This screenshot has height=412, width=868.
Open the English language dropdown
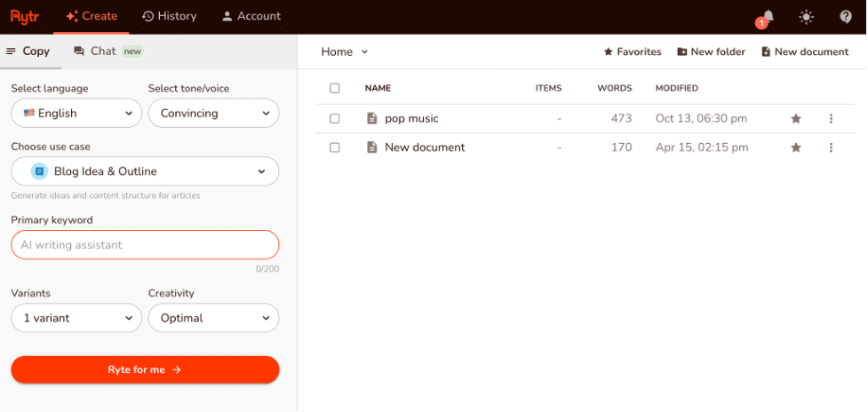(76, 114)
